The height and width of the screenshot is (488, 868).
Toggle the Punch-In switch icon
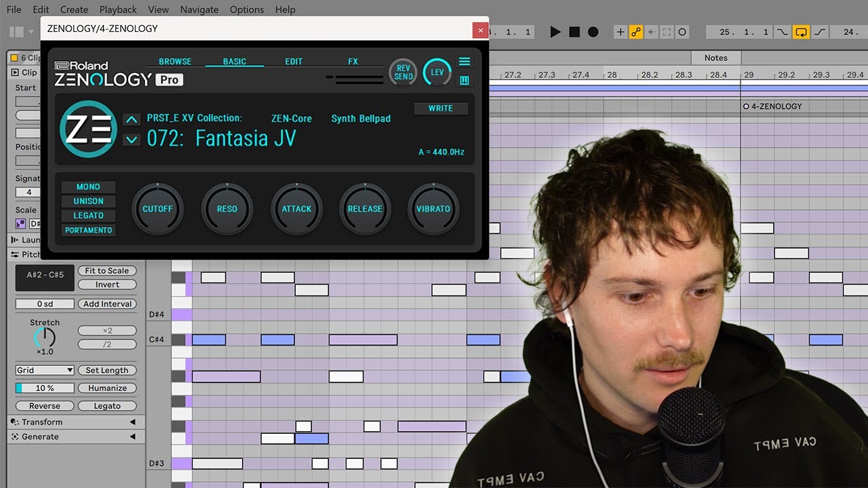click(x=783, y=32)
